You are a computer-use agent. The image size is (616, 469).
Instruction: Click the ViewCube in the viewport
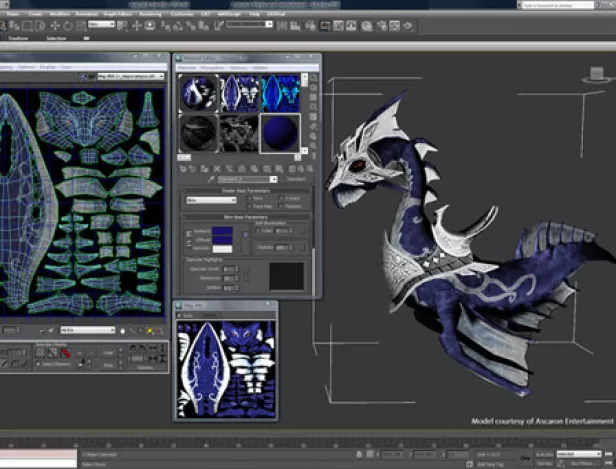[597, 75]
